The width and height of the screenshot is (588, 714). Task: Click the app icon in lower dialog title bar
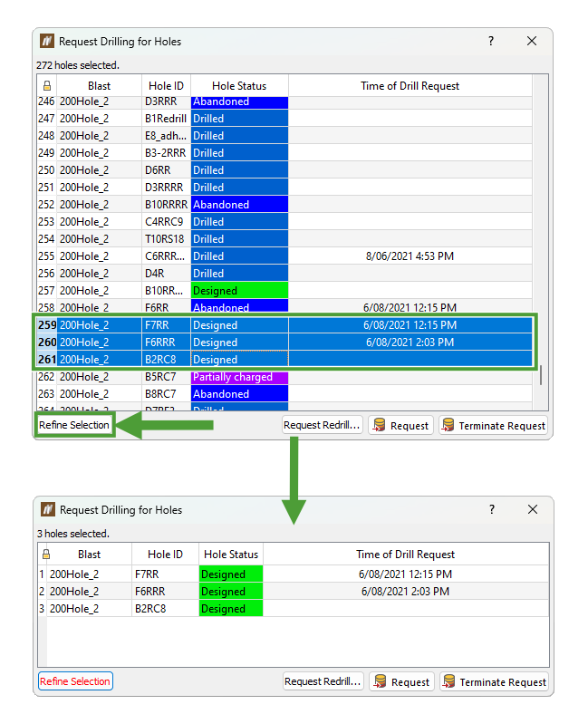(48, 509)
